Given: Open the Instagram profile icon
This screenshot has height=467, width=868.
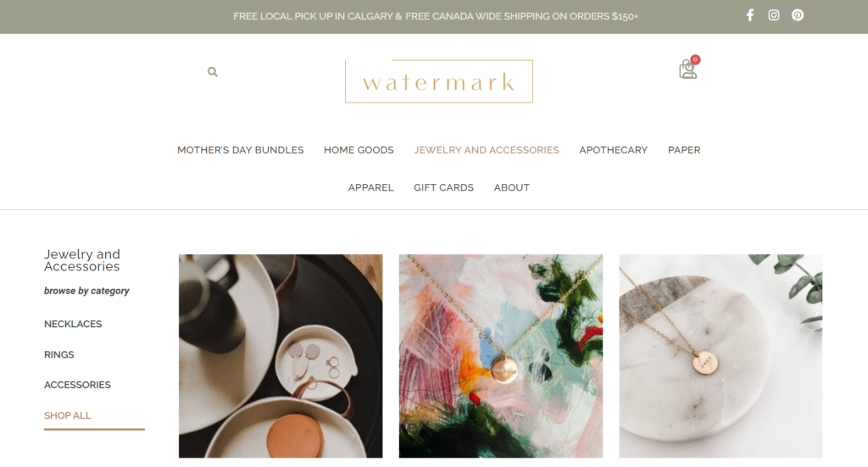Looking at the screenshot, I should [x=773, y=15].
